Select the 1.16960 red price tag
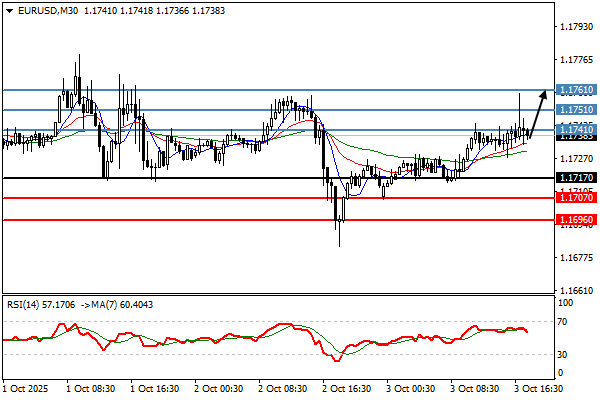 point(574,219)
